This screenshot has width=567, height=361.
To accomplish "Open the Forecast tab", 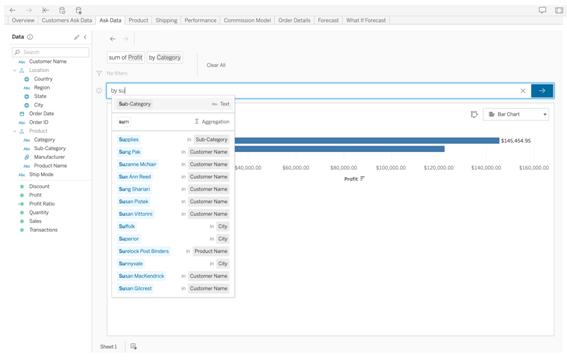I will (x=328, y=20).
